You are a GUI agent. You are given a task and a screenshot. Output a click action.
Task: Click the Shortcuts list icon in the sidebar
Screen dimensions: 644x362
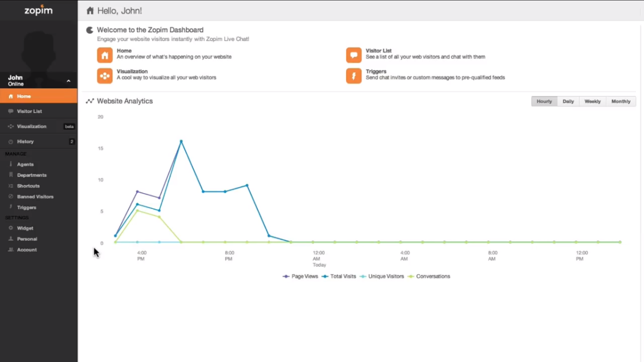click(11, 186)
